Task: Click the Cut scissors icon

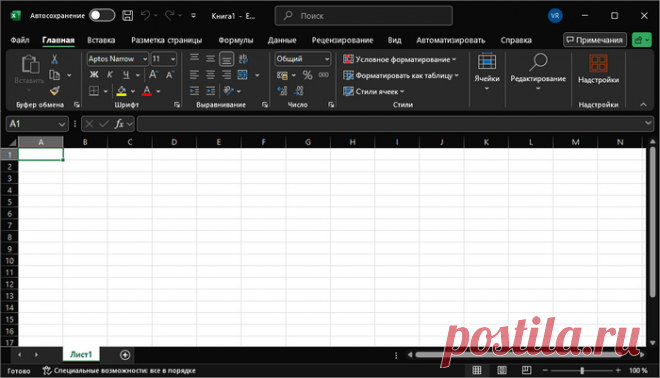Action: pyautogui.click(x=55, y=59)
